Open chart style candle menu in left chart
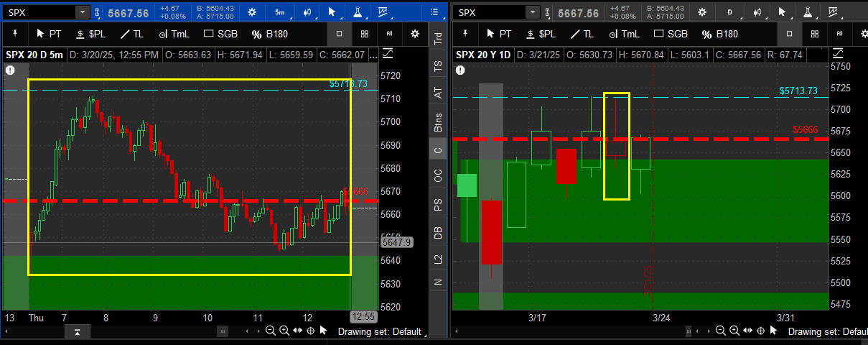Screen dimensions: 868x345 (x=307, y=12)
